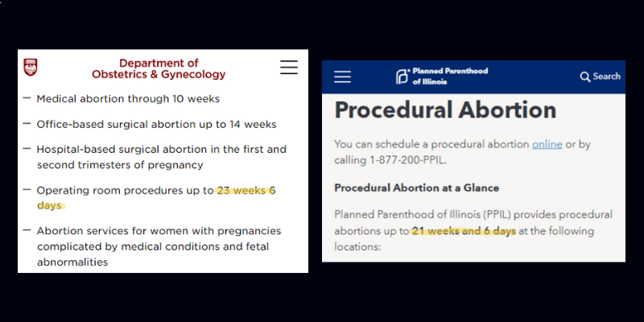Open the Planned Parenthood navigation menu icon
Screen dimensions: 644x322
pos(343,76)
